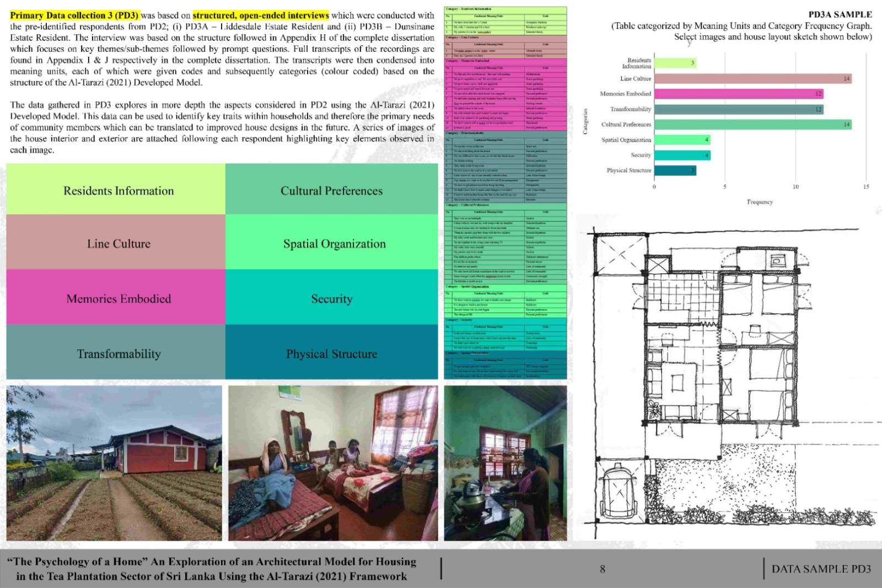The image size is (882, 588).
Task: Click the "DATA SAMPLE PD3" footer label
Action: click(821, 569)
